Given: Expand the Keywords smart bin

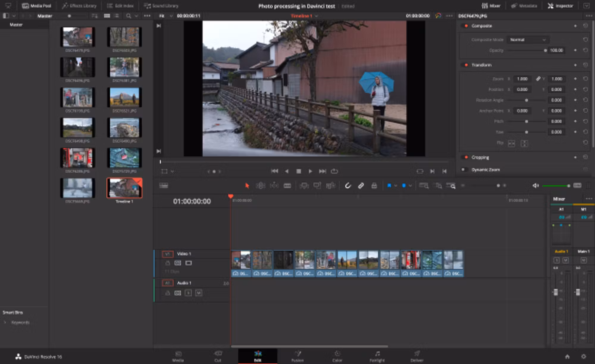Looking at the screenshot, I should (x=5, y=322).
